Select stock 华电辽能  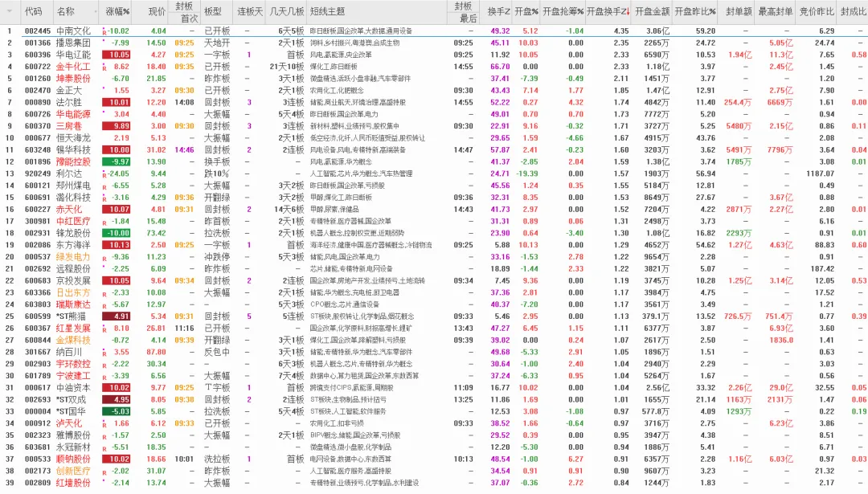coord(73,55)
